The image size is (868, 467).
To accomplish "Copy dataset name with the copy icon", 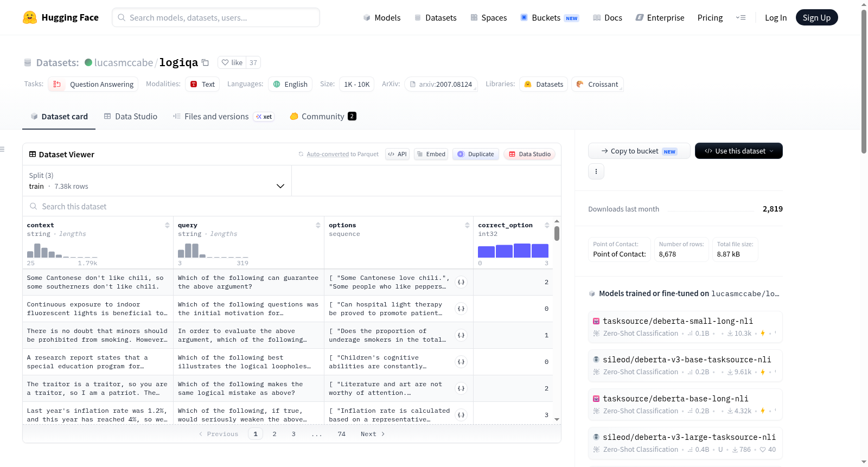I will (x=205, y=62).
